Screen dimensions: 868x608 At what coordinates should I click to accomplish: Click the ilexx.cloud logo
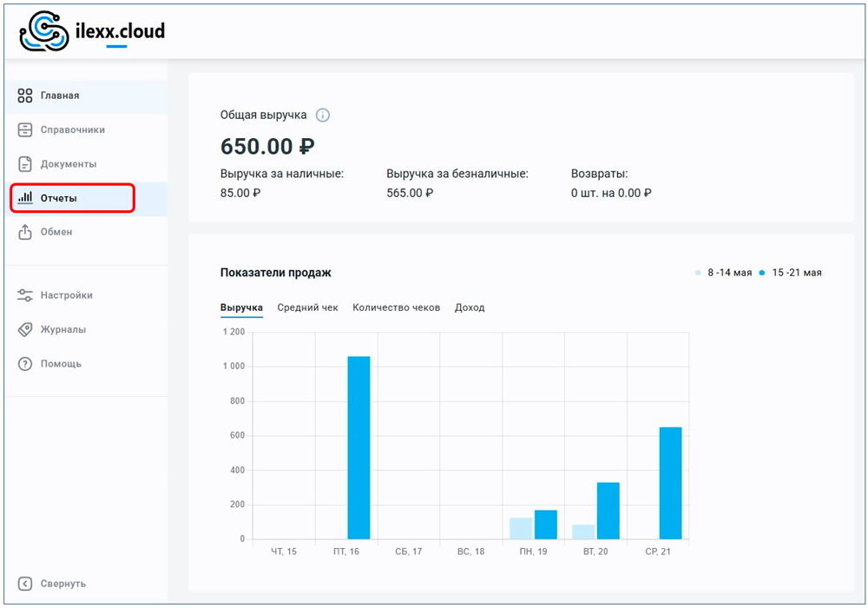pos(92,32)
